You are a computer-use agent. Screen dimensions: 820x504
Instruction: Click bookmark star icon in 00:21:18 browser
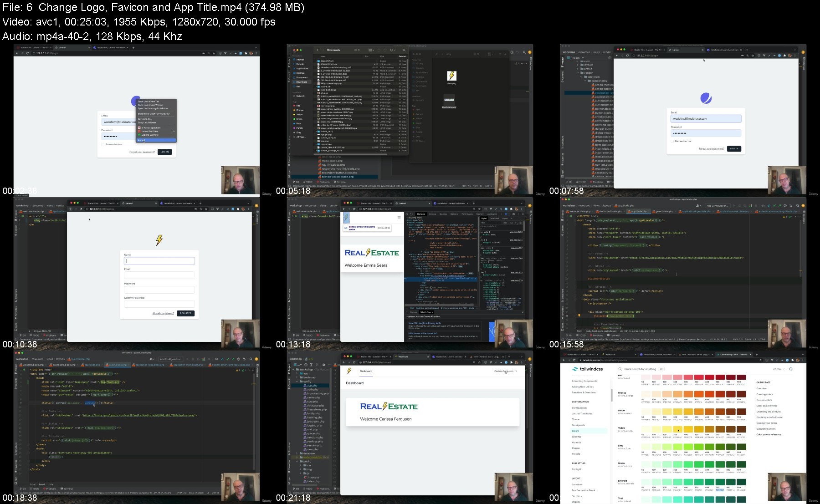(479, 362)
